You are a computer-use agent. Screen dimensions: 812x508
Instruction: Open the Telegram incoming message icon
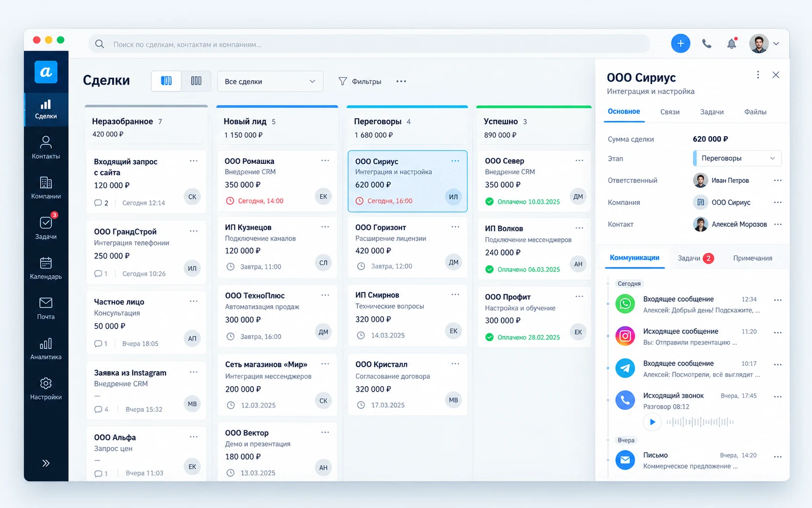coord(625,368)
